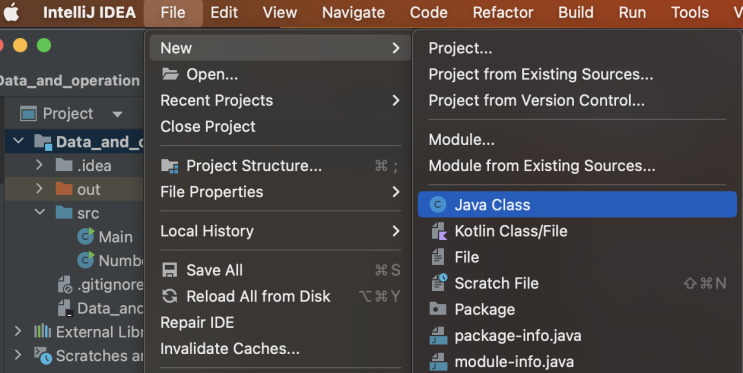The height and width of the screenshot is (373, 743).
Task: Click the module-info.java icon
Action: 438,362
